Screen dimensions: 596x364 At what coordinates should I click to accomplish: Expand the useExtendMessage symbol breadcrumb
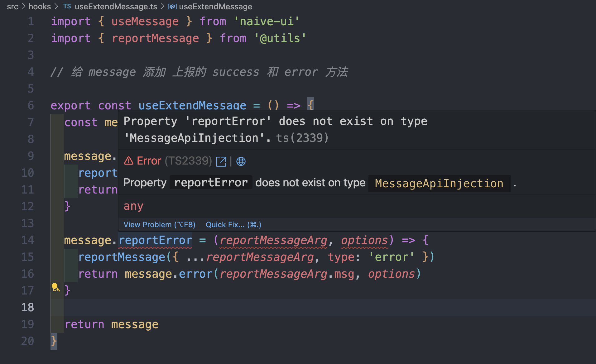point(215,7)
